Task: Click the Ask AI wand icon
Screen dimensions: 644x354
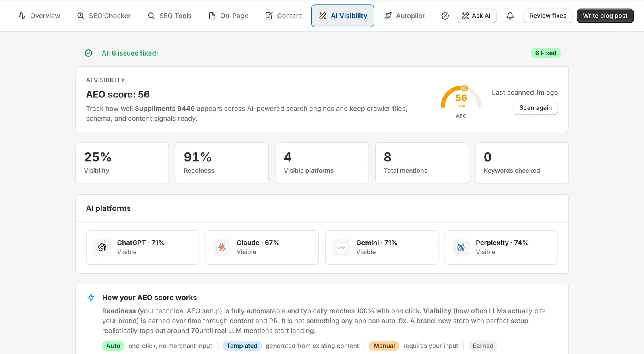Action: click(466, 16)
